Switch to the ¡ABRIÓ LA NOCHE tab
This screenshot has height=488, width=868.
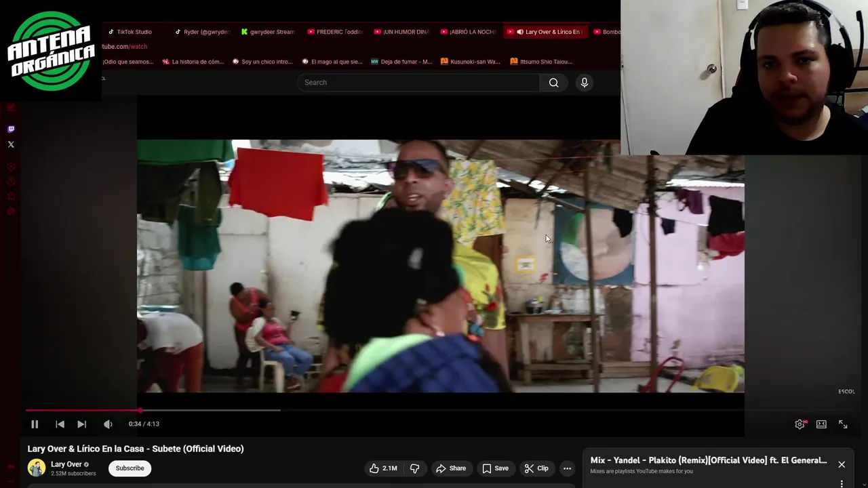coord(468,32)
